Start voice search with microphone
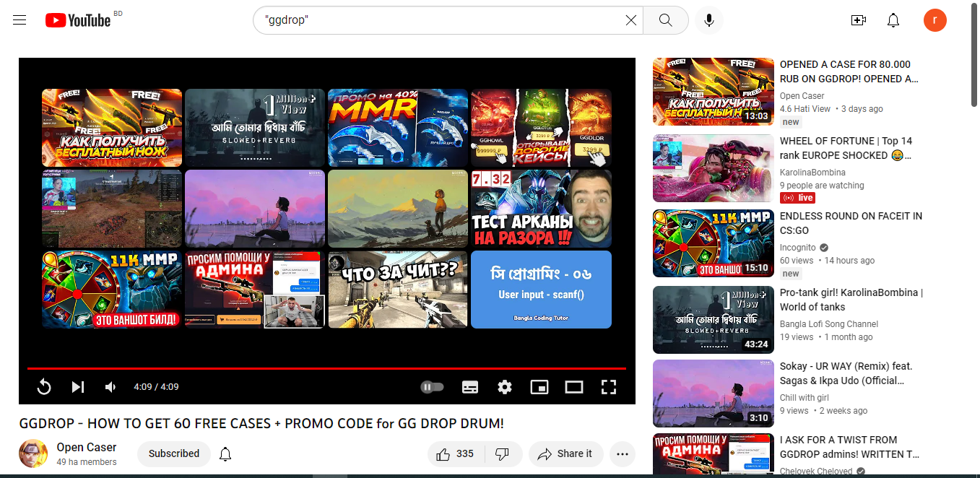The width and height of the screenshot is (980, 478). (709, 20)
